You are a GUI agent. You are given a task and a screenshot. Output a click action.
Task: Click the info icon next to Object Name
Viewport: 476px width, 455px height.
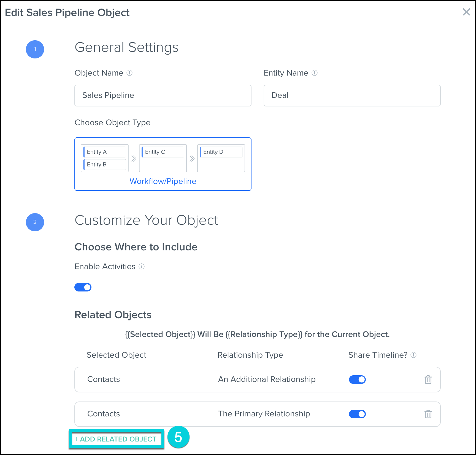[x=129, y=73]
